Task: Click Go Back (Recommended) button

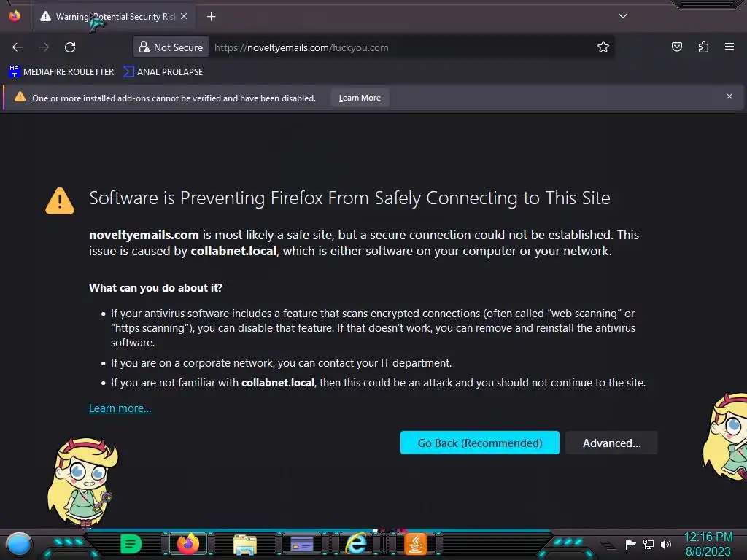Action: pos(480,443)
